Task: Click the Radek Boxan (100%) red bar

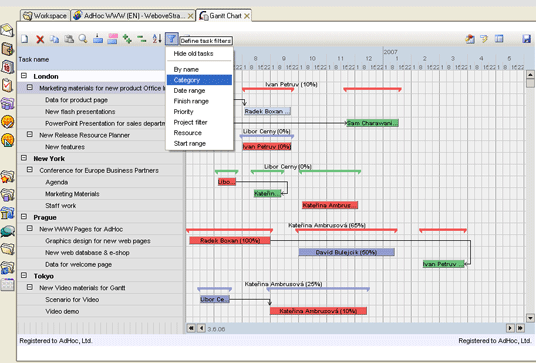Action: (230, 241)
